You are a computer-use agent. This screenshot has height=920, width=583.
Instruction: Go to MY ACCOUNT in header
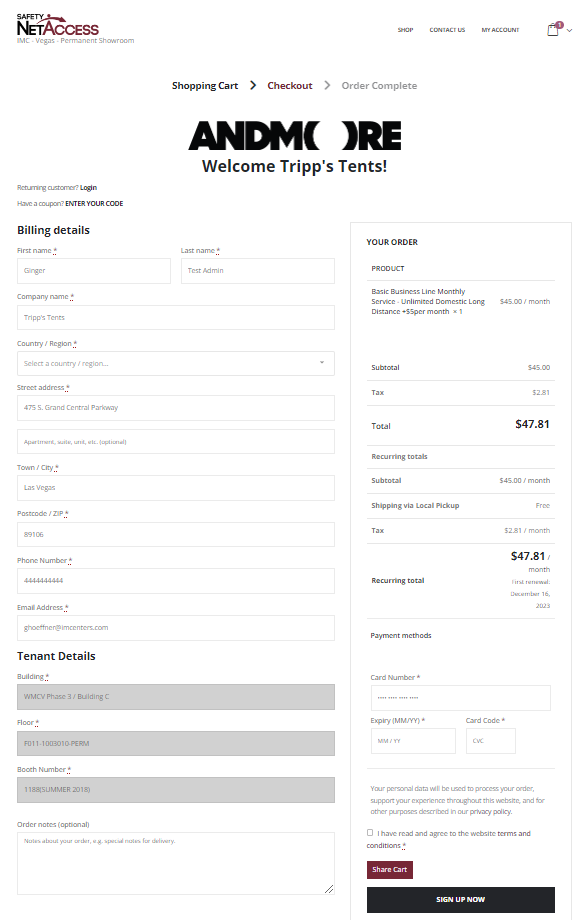[x=500, y=30]
